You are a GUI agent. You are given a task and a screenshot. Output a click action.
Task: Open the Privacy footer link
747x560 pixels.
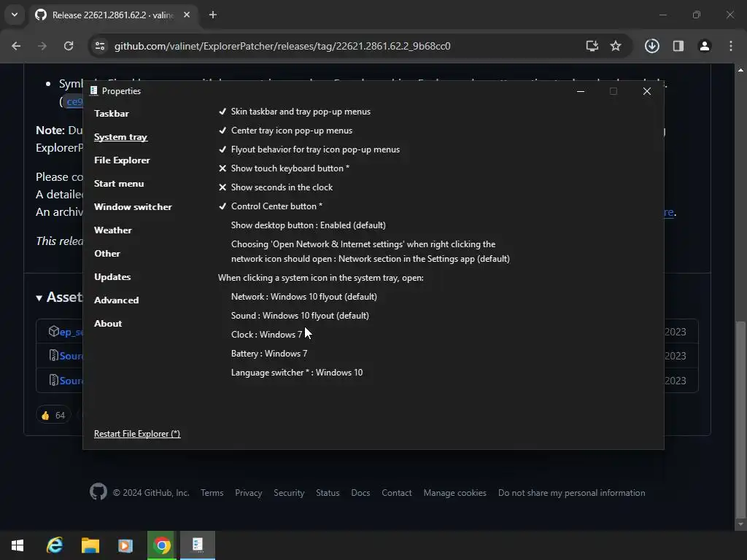tap(248, 493)
